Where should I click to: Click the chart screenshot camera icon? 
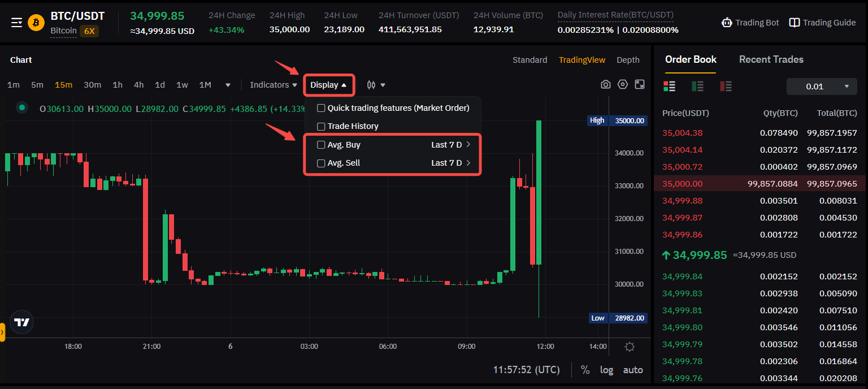coord(605,85)
